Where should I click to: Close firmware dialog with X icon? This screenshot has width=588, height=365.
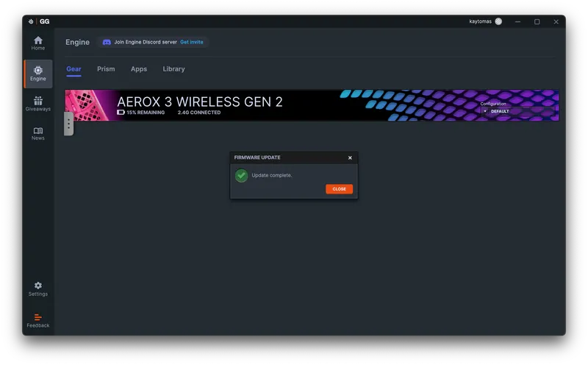coord(350,157)
